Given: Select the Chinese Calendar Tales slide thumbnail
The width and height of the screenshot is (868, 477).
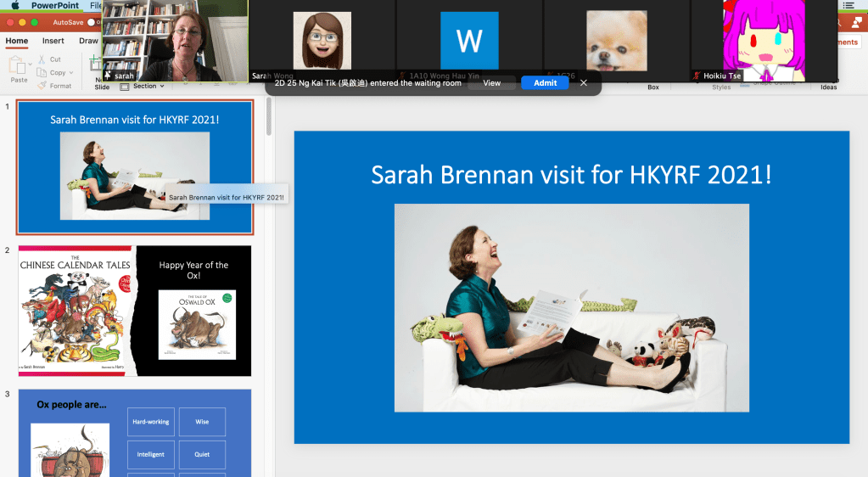Looking at the screenshot, I should pyautogui.click(x=135, y=311).
